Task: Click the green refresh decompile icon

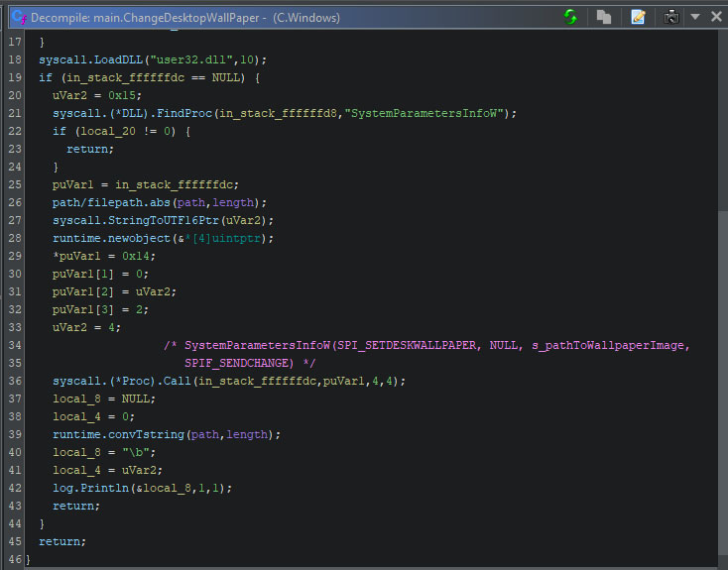Action: click(x=570, y=17)
